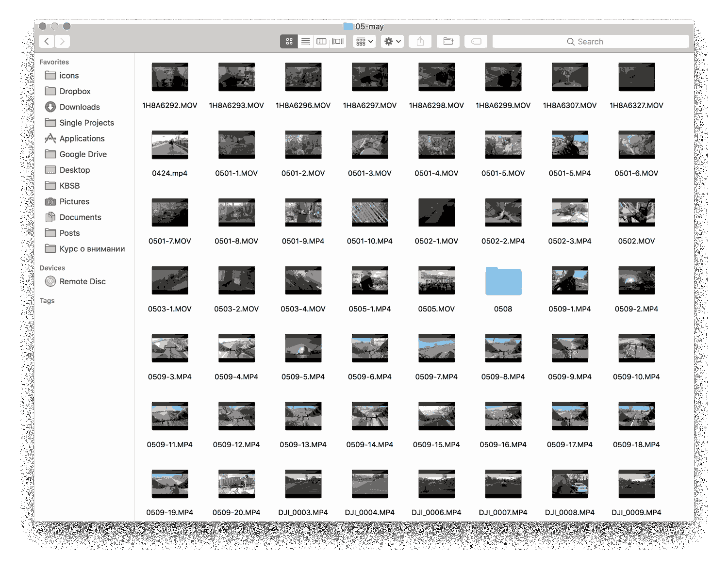Select 0509-20.MP4 video thumbnail
Screen dimensions: 728x570
coord(236,484)
